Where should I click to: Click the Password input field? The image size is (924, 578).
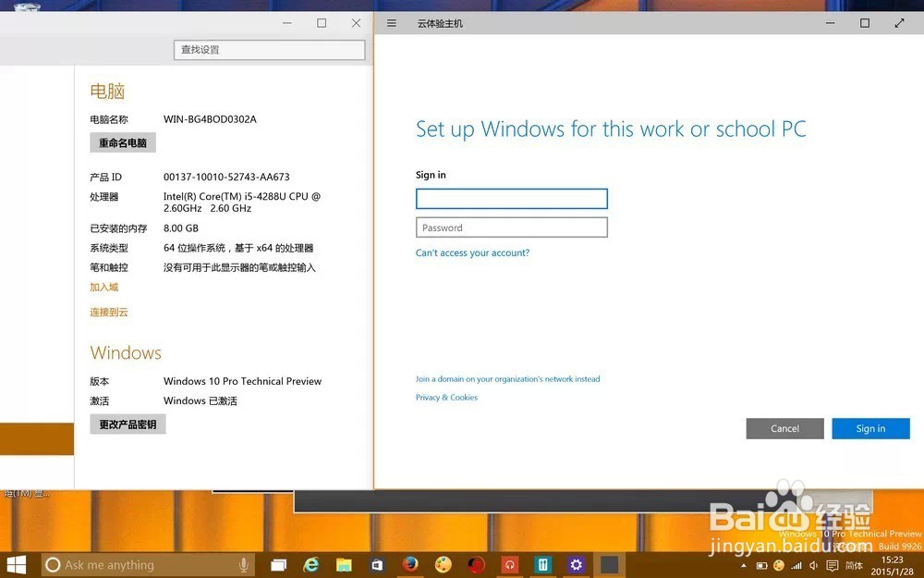[512, 228]
